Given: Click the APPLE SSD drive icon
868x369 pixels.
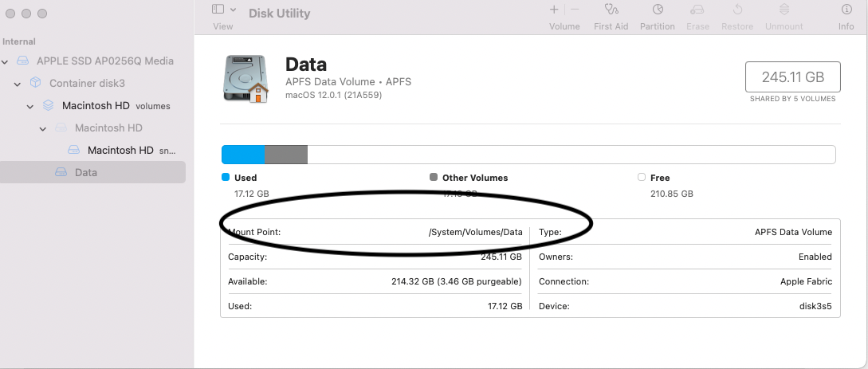Looking at the screenshot, I should pos(22,61).
